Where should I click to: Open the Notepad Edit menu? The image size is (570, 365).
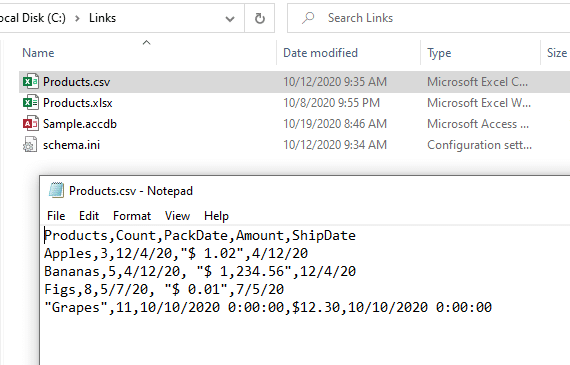(89, 216)
